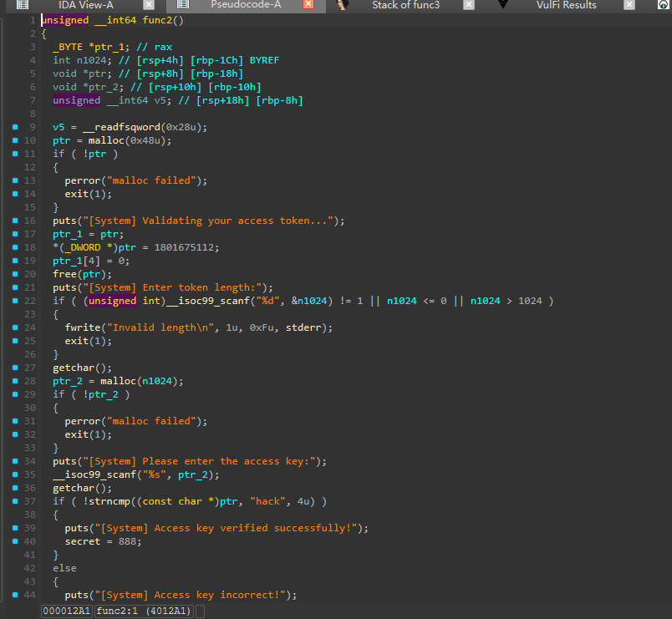The width and height of the screenshot is (672, 619).
Task: Click the Pseudocode-A tab icon
Action: [x=183, y=5]
